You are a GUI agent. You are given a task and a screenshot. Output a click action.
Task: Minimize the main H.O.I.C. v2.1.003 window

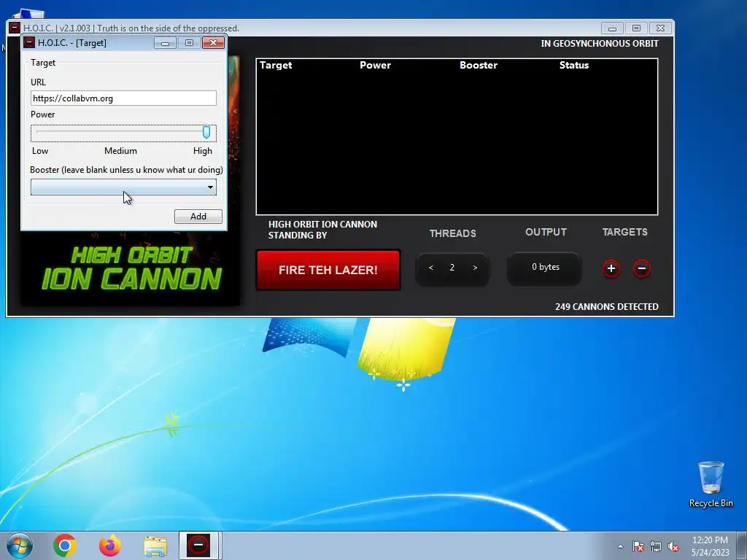(612, 28)
